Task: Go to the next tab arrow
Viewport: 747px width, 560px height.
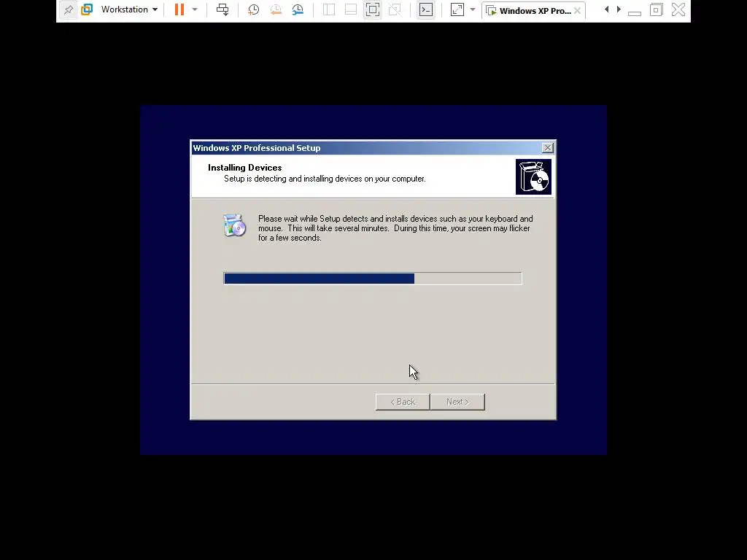Action: click(619, 9)
